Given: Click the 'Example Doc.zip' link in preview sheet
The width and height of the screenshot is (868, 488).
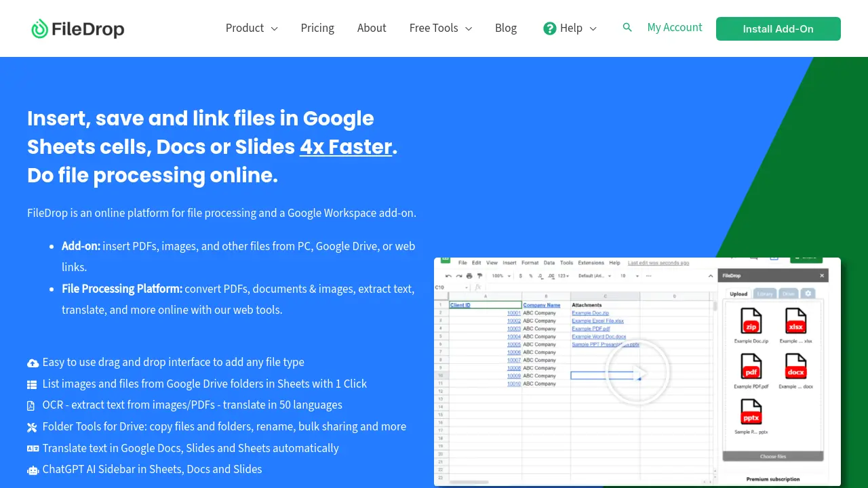Looking at the screenshot, I should click(591, 313).
